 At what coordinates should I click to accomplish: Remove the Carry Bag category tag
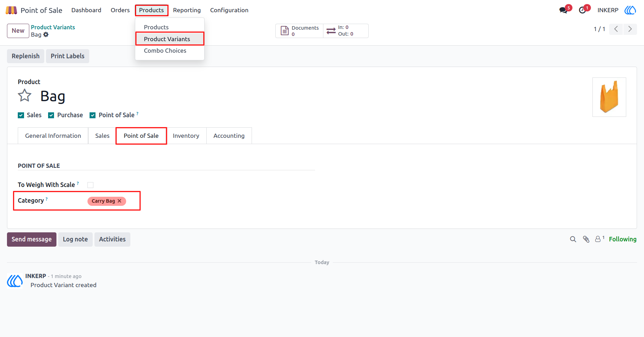pyautogui.click(x=120, y=201)
